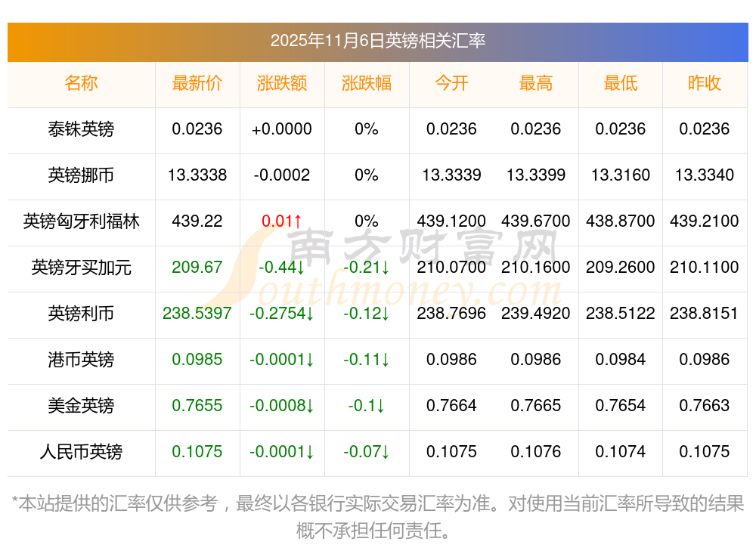Click opening price 0.7664
756x554 pixels.
point(451,406)
